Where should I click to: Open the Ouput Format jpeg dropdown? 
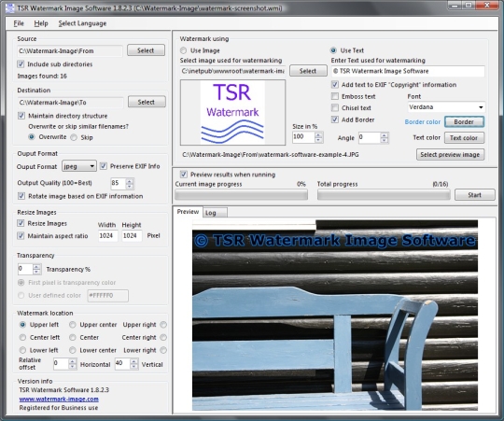point(79,166)
